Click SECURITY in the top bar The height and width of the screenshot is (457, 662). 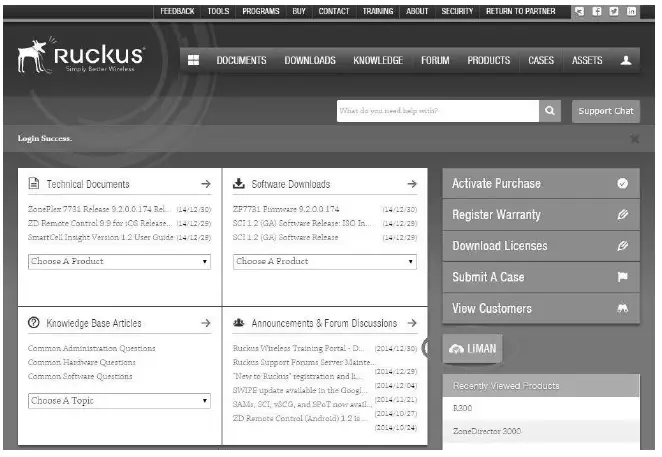(x=457, y=11)
